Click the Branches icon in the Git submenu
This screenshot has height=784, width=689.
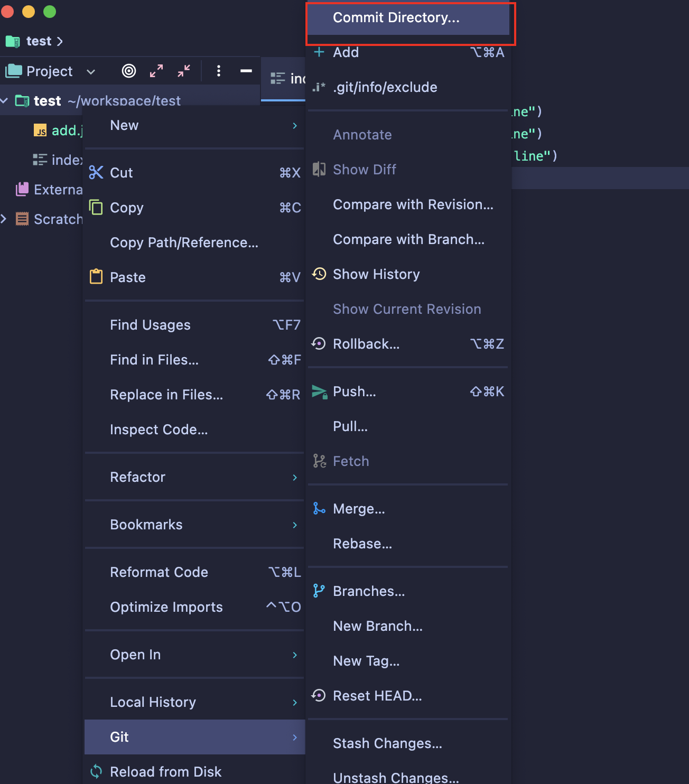[x=318, y=591]
